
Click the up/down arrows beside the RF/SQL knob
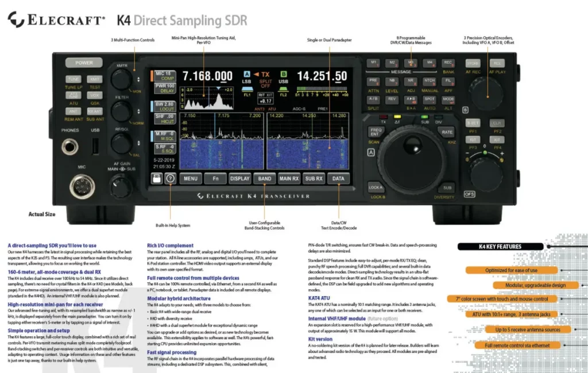pos(138,143)
